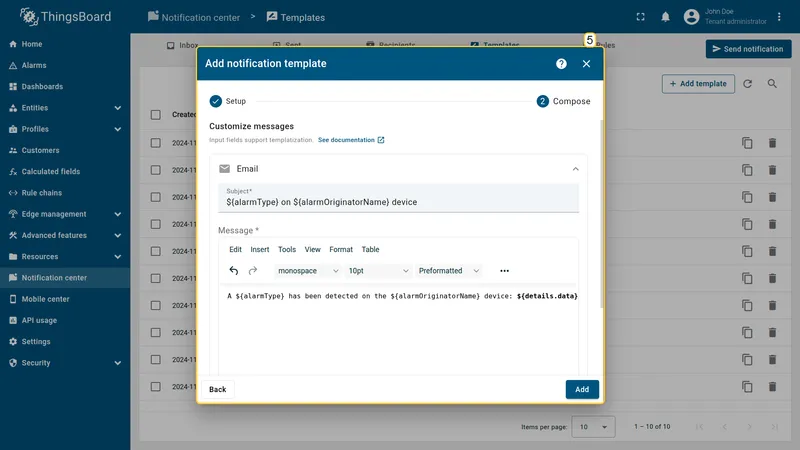Viewport: 800px width, 450px height.
Task: Check the second row checkbox in table
Action: point(156,170)
